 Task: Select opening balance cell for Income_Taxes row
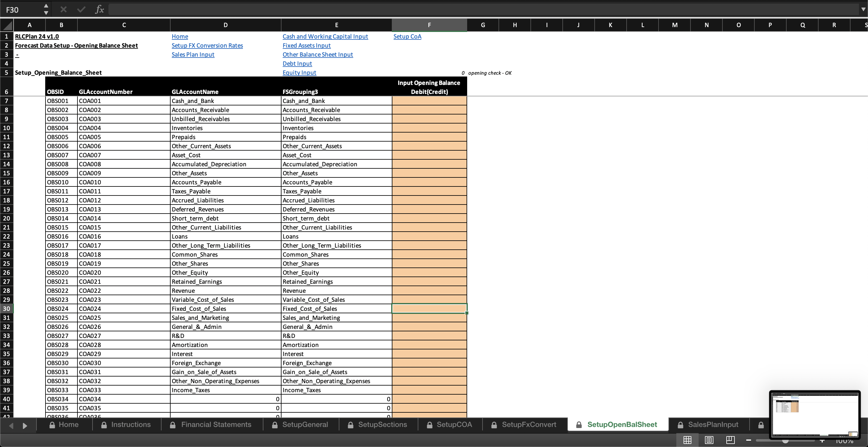[x=429, y=390]
